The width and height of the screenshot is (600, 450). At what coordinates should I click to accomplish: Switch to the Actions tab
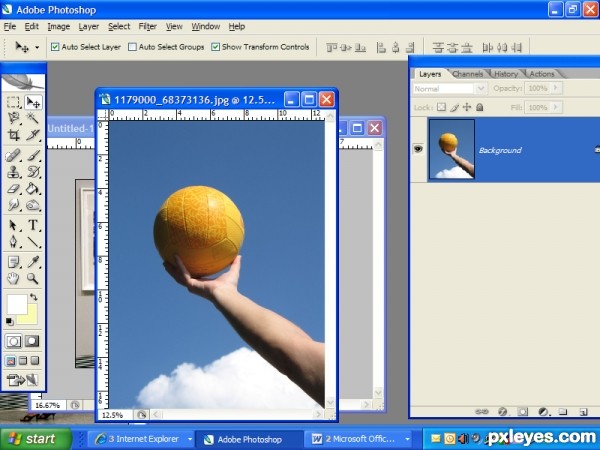pos(542,74)
